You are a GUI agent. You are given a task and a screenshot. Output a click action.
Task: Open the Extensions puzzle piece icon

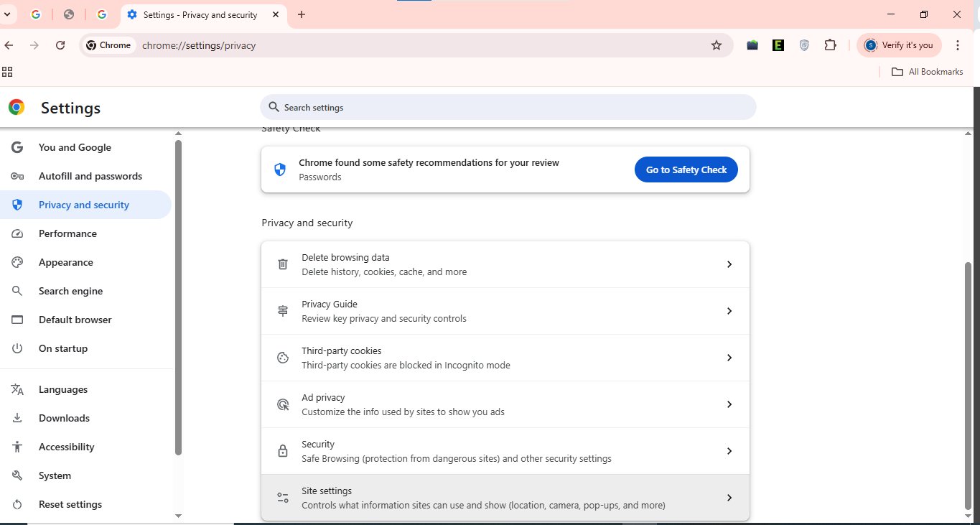pyautogui.click(x=830, y=45)
